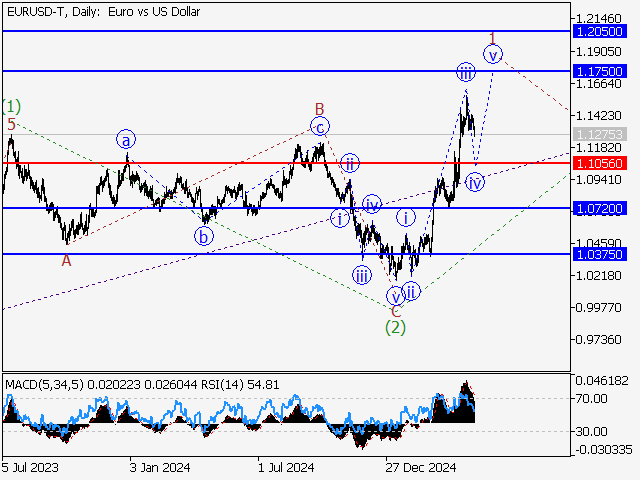
Task: Click the circled wave 'c' marker below B
Action: tap(319, 127)
